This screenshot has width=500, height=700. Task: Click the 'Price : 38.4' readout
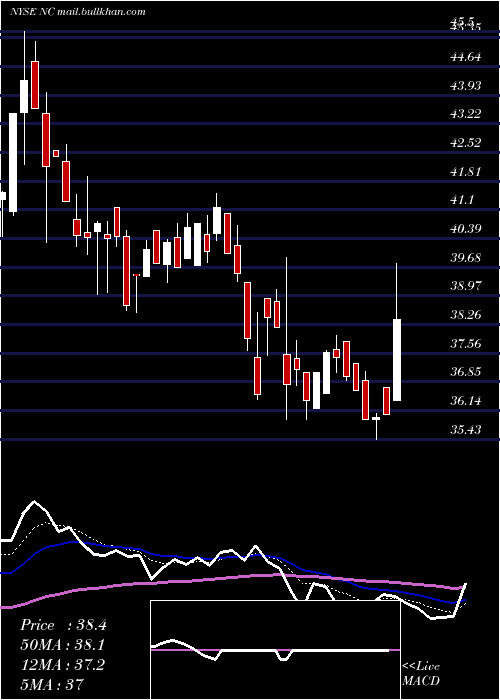coord(63,625)
